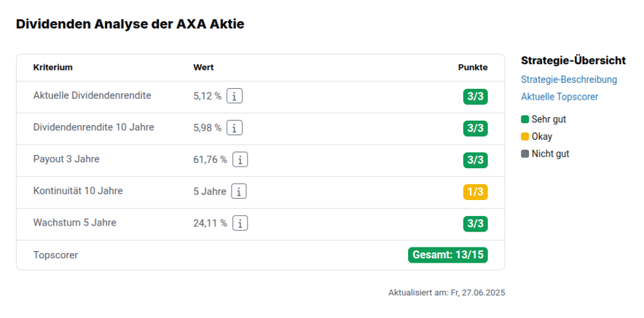Click 3/3 badge for Aktuelle Dividendenrendite
The width and height of the screenshot is (644, 318).
[x=476, y=97]
